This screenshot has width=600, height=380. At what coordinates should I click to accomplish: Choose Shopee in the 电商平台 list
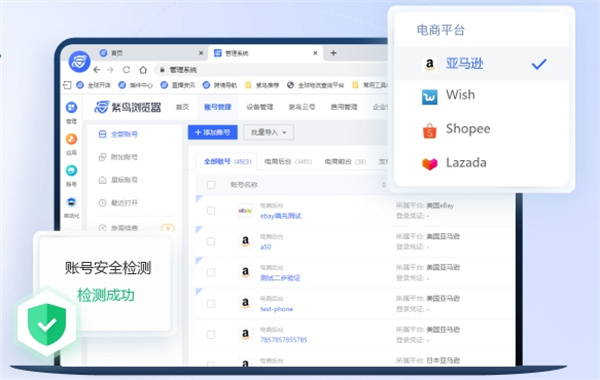(x=481, y=129)
